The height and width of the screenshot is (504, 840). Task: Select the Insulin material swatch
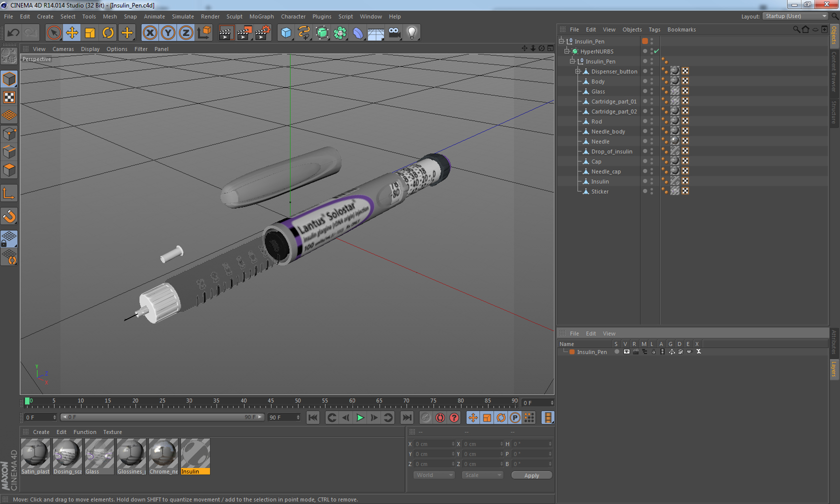(195, 456)
